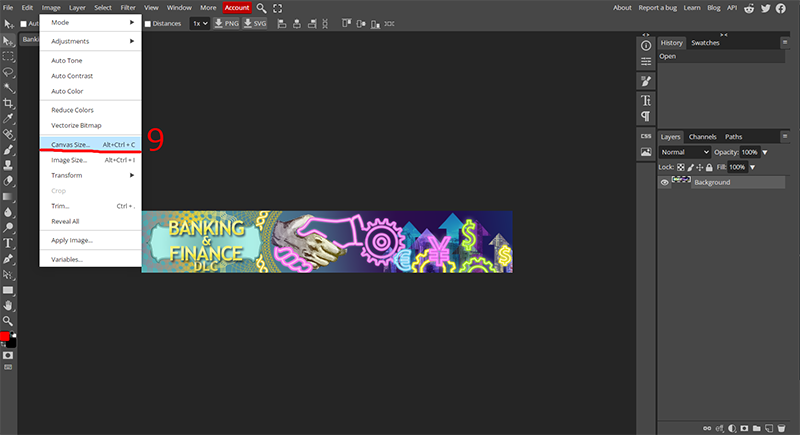Select the Blur tool
Image resolution: width=800 pixels, height=435 pixels.
point(8,212)
